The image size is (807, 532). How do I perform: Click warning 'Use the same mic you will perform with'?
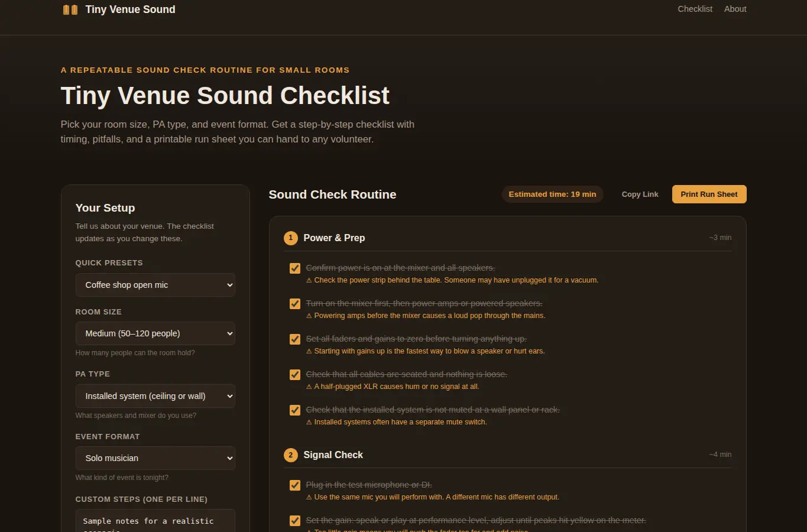point(433,497)
